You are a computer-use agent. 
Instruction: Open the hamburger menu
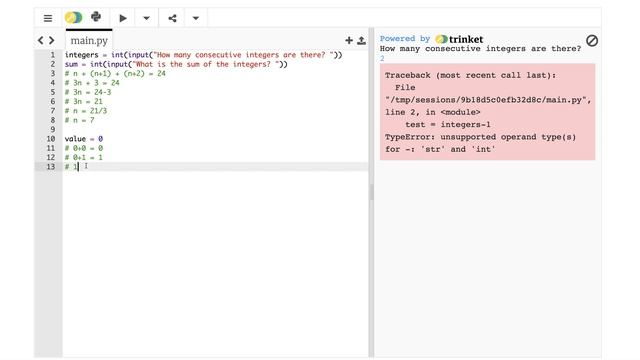coord(48,18)
